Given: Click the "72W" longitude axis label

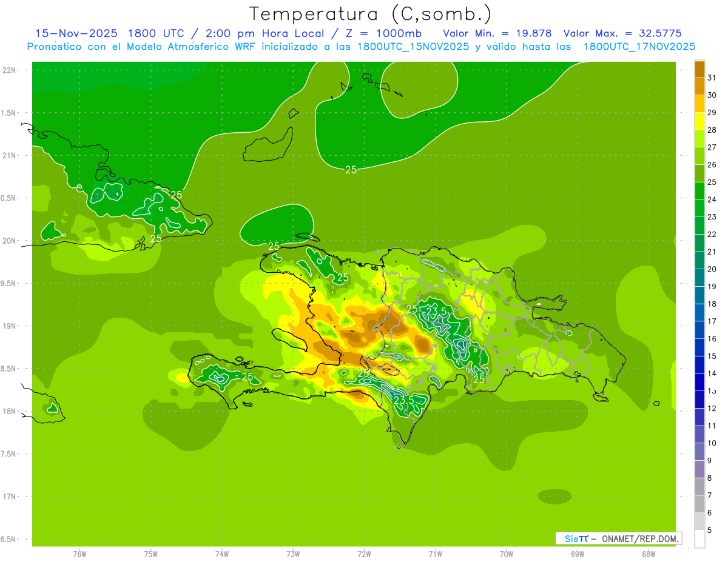Looking at the screenshot, I should click(364, 554).
